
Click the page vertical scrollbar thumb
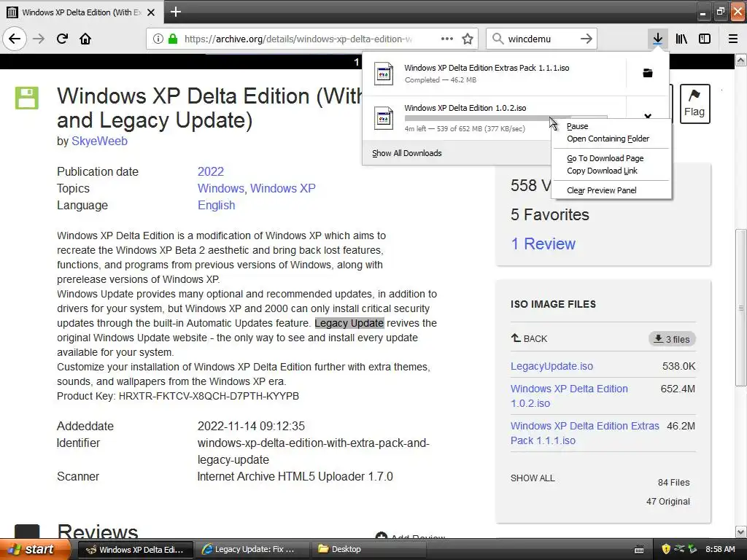(741, 308)
